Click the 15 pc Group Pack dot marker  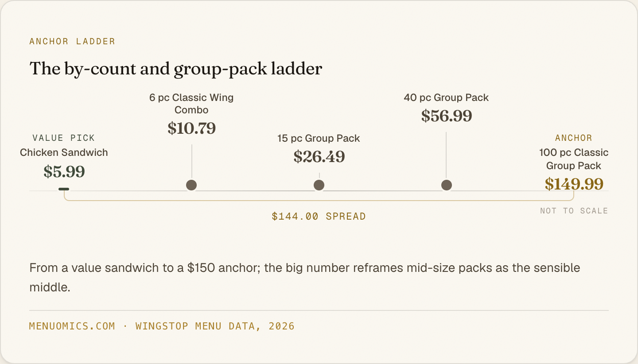click(x=319, y=185)
